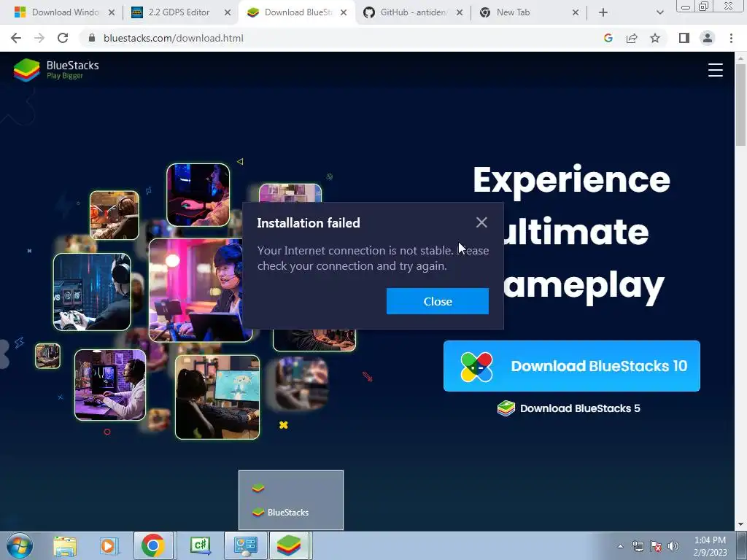Image resolution: width=747 pixels, height=560 pixels.
Task: Click the top gamer thumbnail with red keyboard
Action: pyautogui.click(x=198, y=195)
